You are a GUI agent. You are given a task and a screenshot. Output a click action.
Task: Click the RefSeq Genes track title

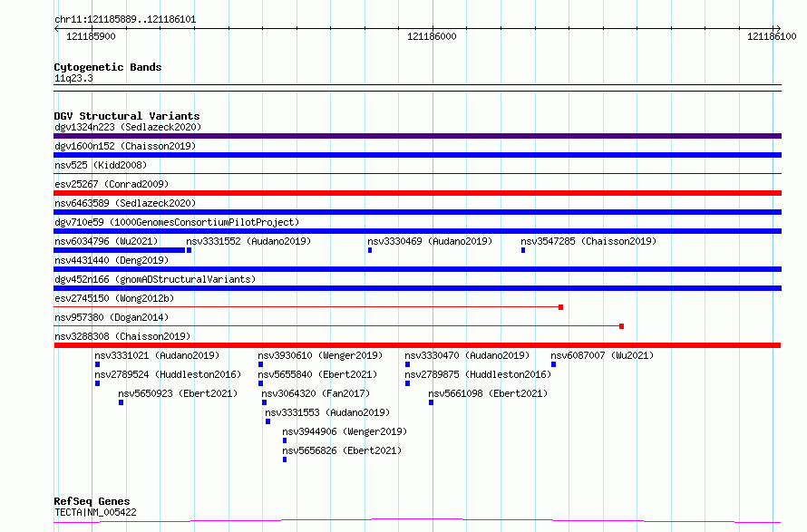point(92,501)
